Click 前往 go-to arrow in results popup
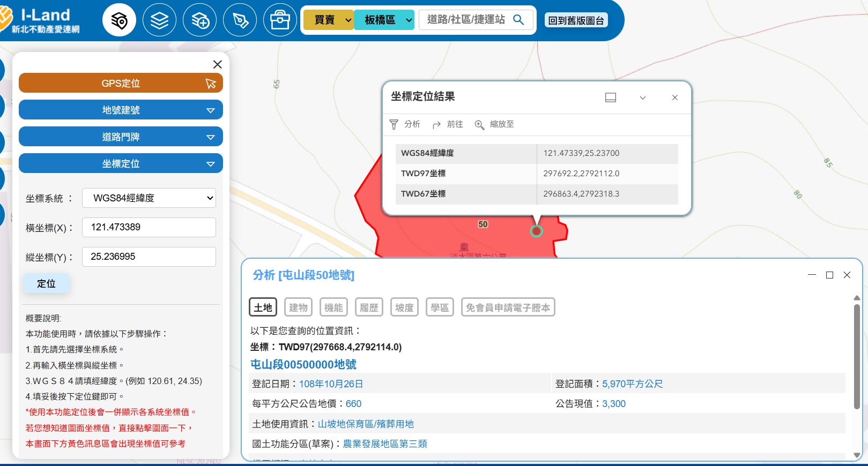This screenshot has height=466, width=868. point(437,124)
